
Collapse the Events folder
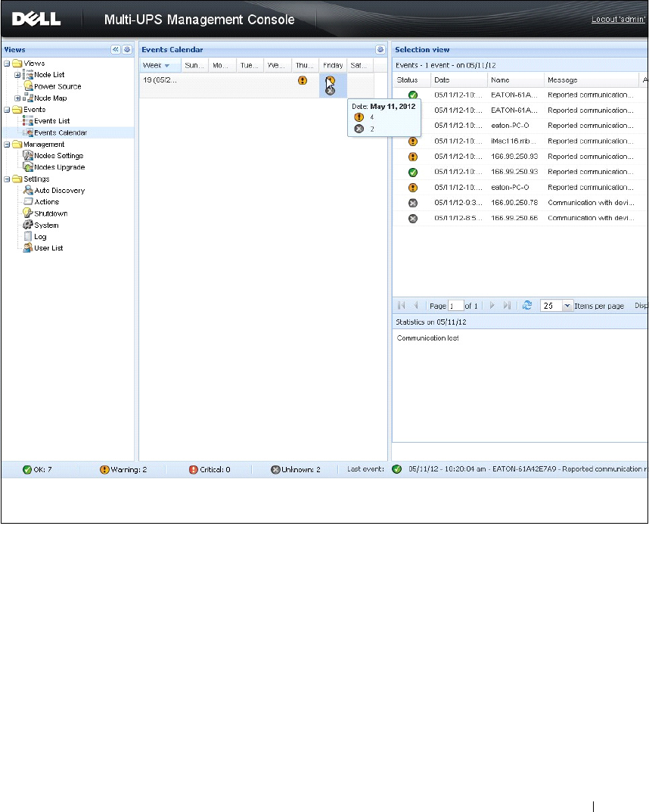(x=7, y=109)
